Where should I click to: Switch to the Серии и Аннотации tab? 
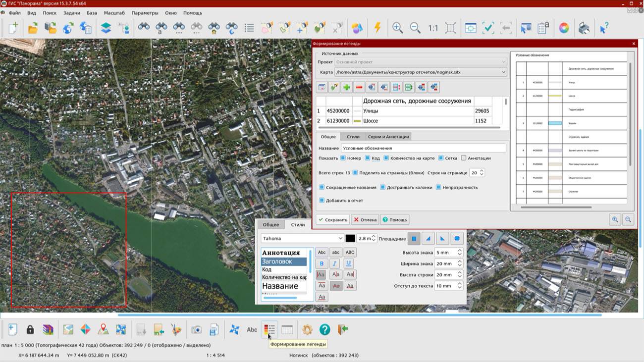pos(388,136)
